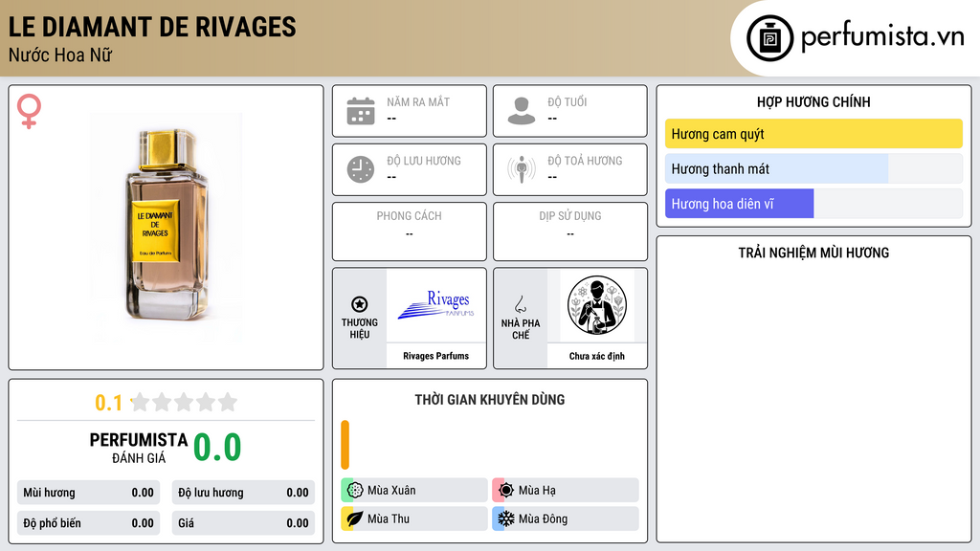Click the Mùa Hạ sun icon
The height and width of the screenshot is (551, 980).
[x=506, y=491]
